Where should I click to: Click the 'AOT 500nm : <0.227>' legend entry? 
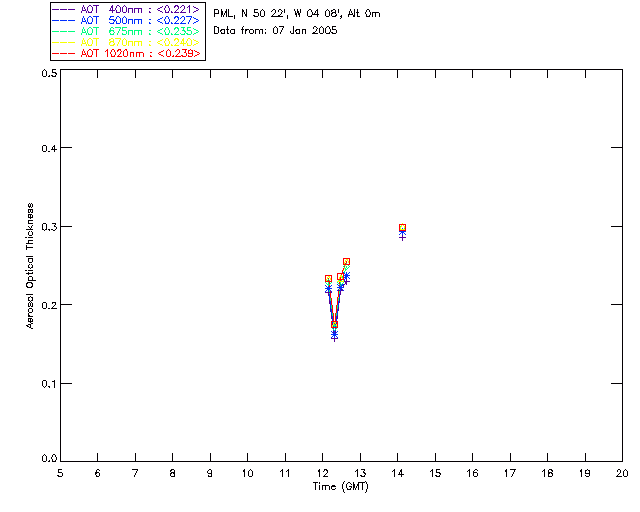click(126, 20)
